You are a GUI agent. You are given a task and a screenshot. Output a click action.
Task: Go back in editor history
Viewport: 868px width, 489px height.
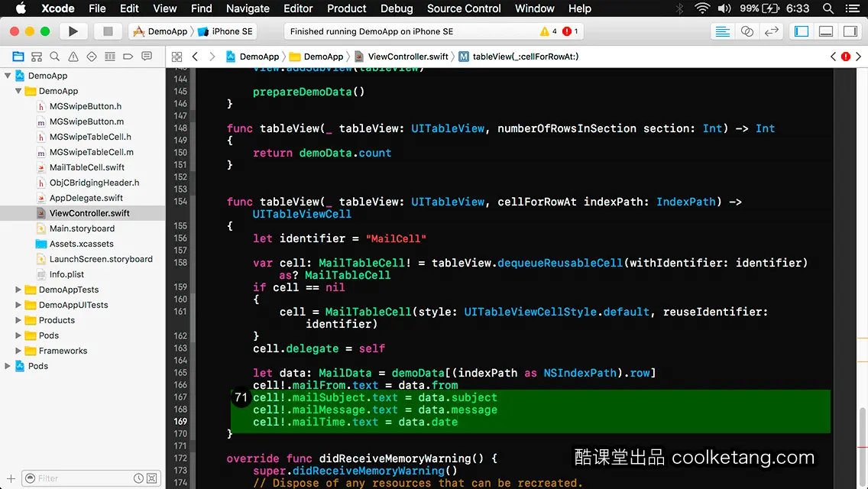[x=195, y=57]
